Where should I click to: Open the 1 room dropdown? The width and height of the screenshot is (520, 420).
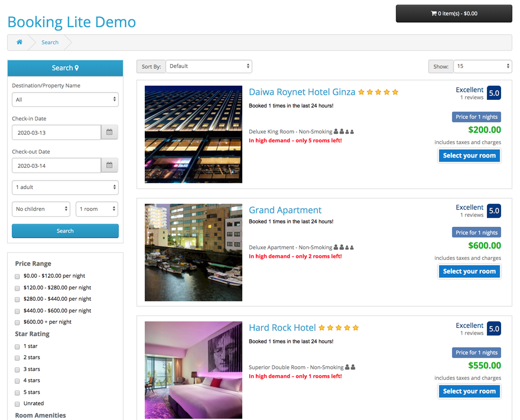[97, 209]
